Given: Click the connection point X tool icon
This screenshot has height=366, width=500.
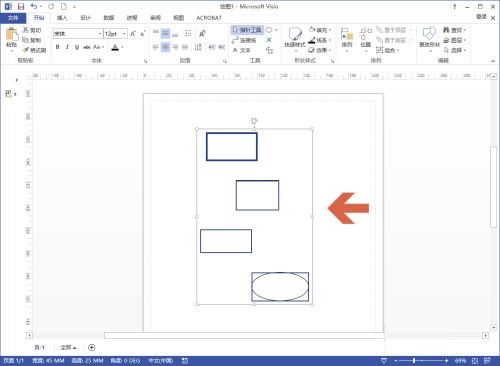Looking at the screenshot, I should pyautogui.click(x=269, y=40).
